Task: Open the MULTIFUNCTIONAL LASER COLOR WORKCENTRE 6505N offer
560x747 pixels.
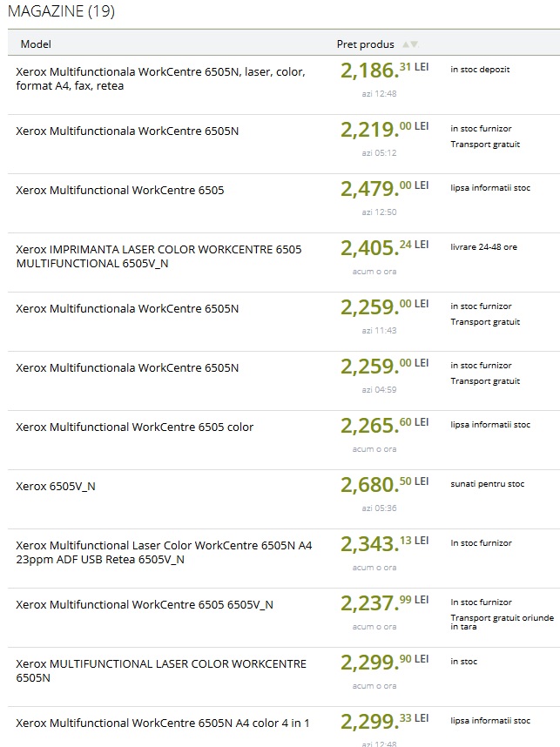Action: 161,670
